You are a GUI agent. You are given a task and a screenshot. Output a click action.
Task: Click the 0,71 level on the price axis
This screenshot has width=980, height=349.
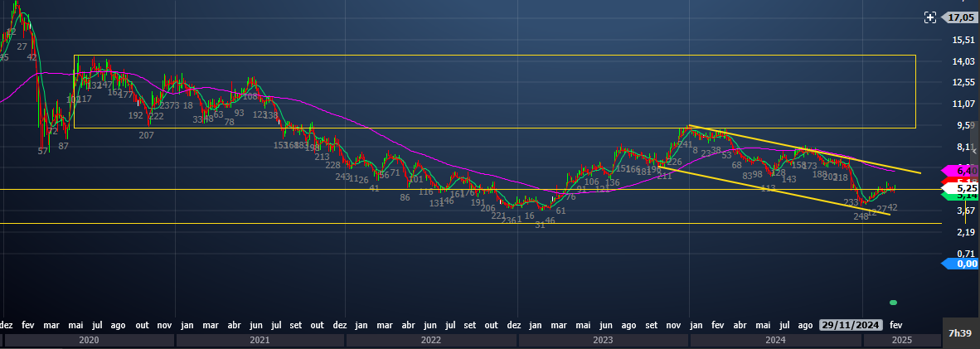point(963,254)
